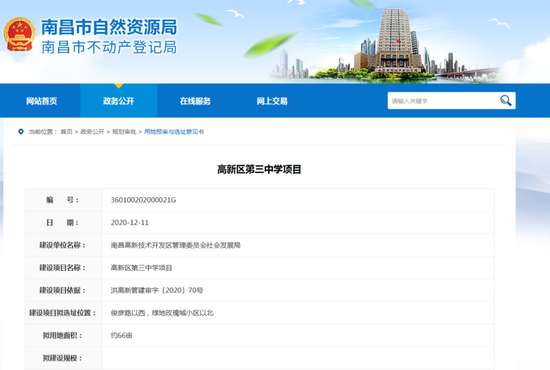550x370 pixels.
Task: Click the magnifier search icon
Action: (505, 101)
